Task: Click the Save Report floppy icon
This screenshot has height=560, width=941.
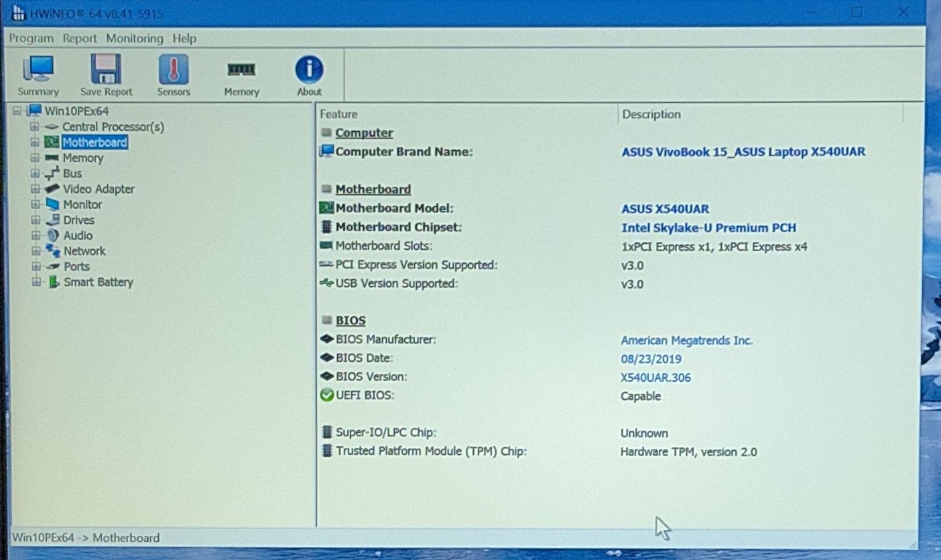Action: pyautogui.click(x=106, y=70)
